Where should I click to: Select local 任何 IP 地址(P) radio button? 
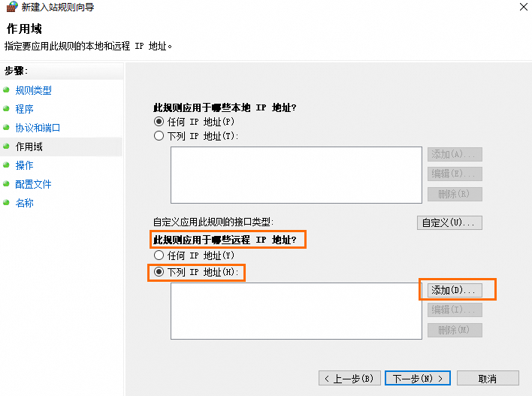pos(159,122)
